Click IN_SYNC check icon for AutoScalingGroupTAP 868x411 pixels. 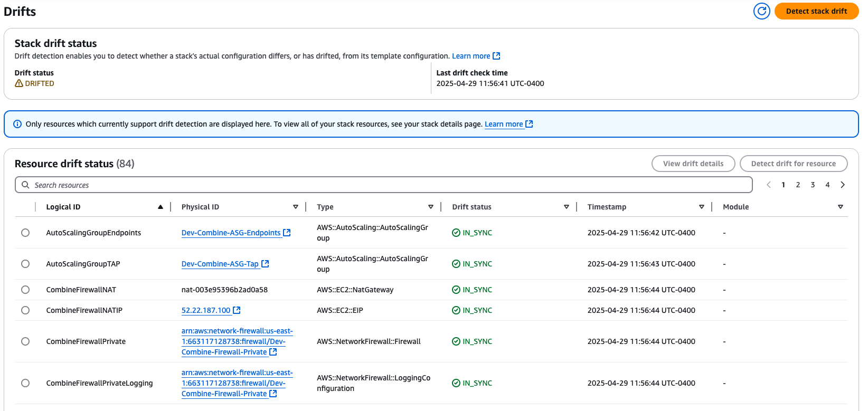456,264
